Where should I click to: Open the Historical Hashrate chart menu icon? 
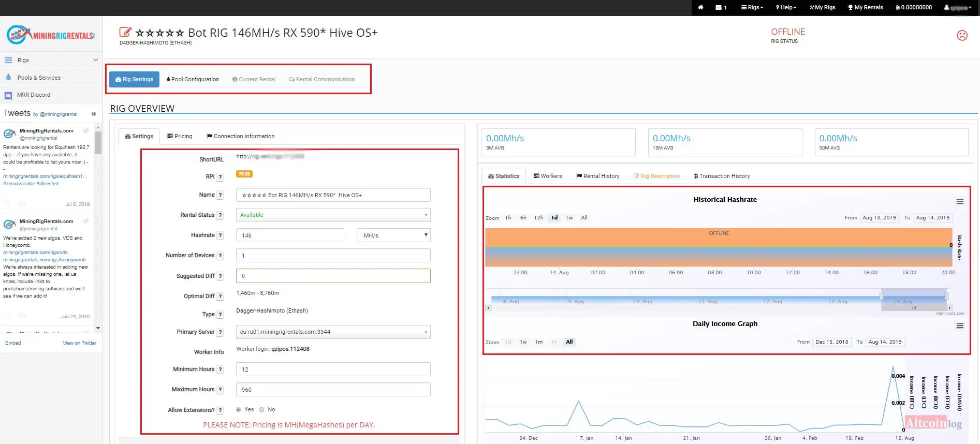[x=960, y=201]
